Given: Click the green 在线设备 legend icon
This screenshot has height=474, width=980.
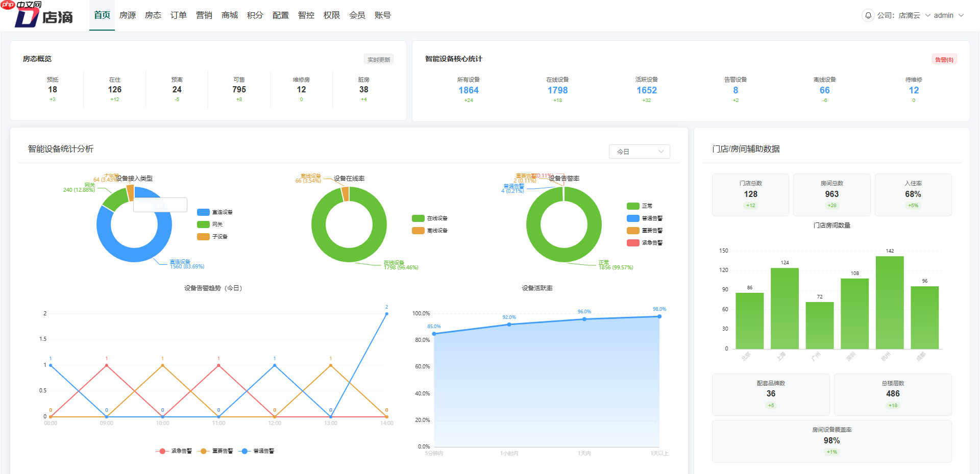Looking at the screenshot, I should tap(418, 218).
